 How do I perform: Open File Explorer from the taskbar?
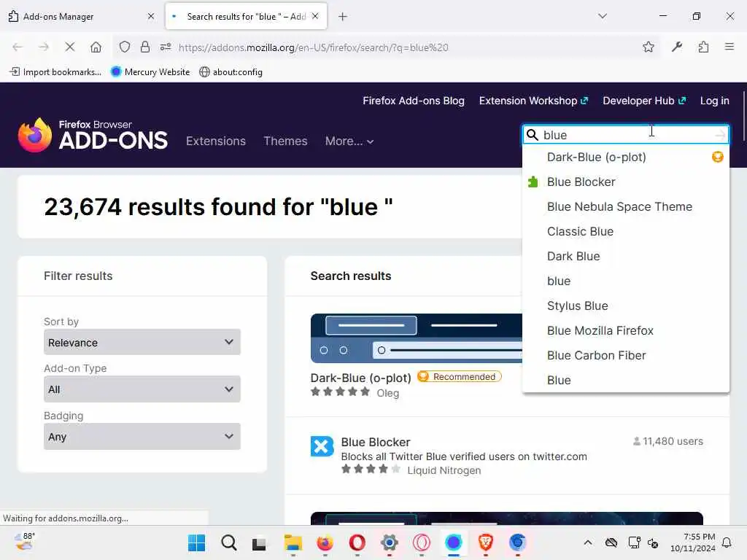point(293,542)
